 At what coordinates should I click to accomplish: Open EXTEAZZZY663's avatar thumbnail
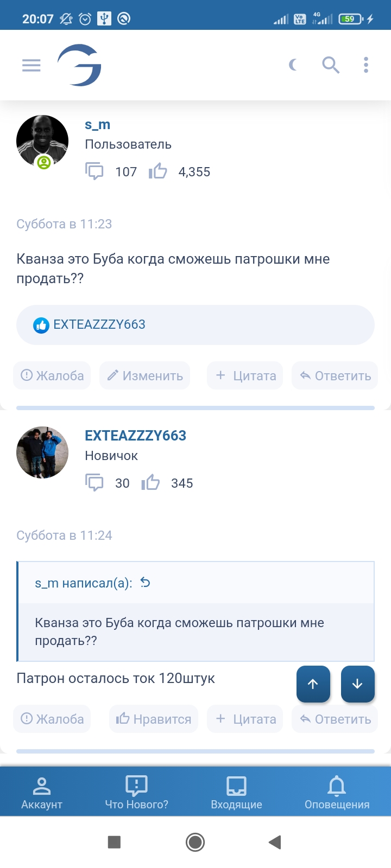[42, 452]
